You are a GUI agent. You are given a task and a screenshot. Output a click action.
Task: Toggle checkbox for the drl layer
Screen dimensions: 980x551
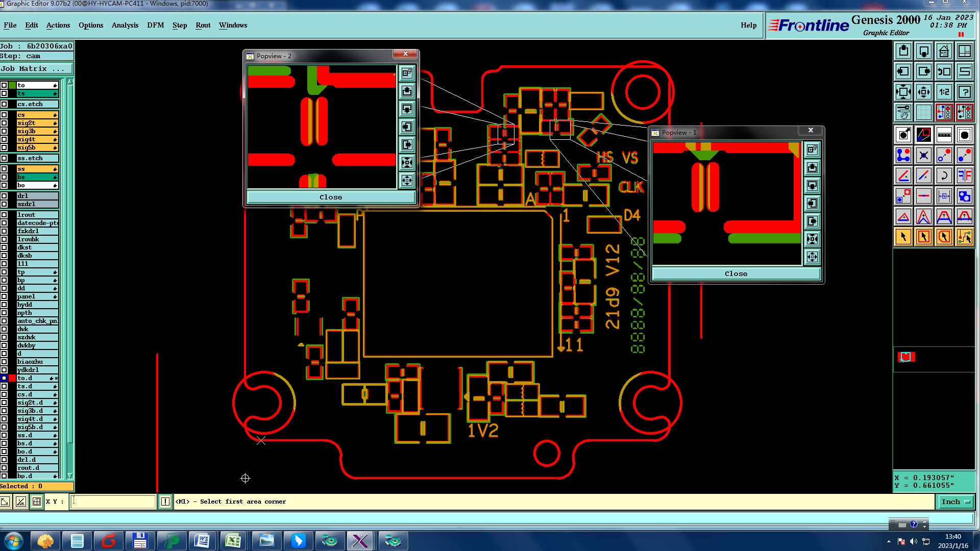[x=4, y=196]
